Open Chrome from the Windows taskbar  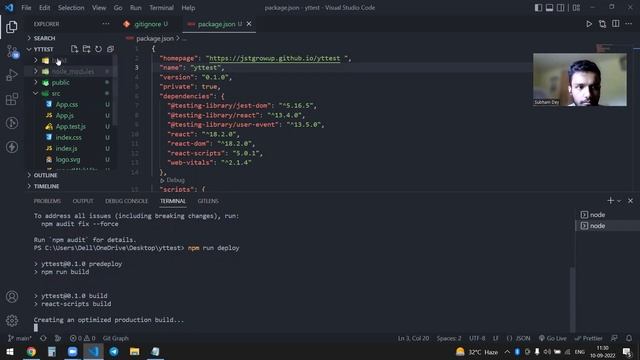click(31, 351)
